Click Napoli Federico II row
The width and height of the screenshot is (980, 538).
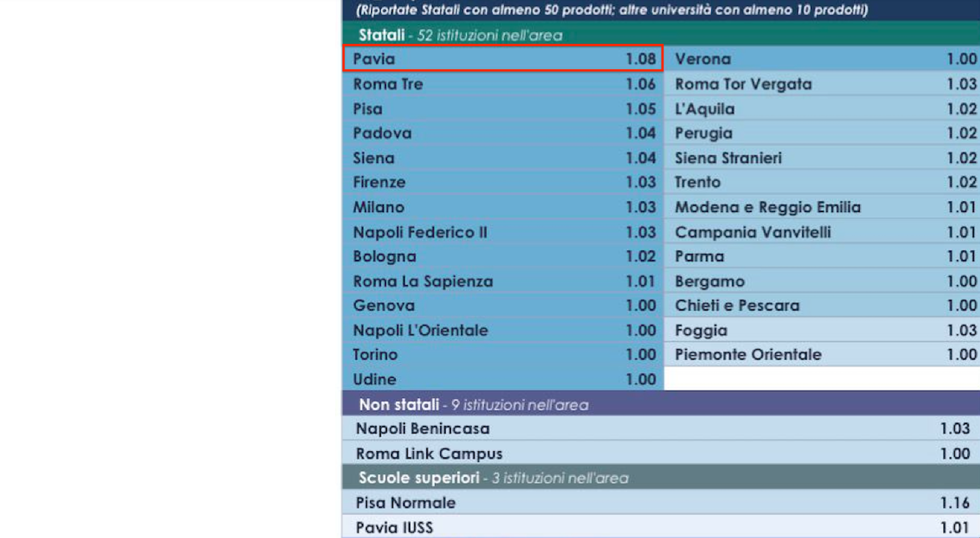pos(503,232)
